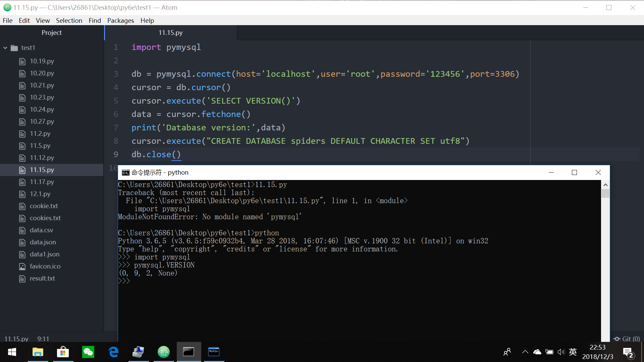
Task: Open 12.1.py in the tree
Action: [x=40, y=194]
